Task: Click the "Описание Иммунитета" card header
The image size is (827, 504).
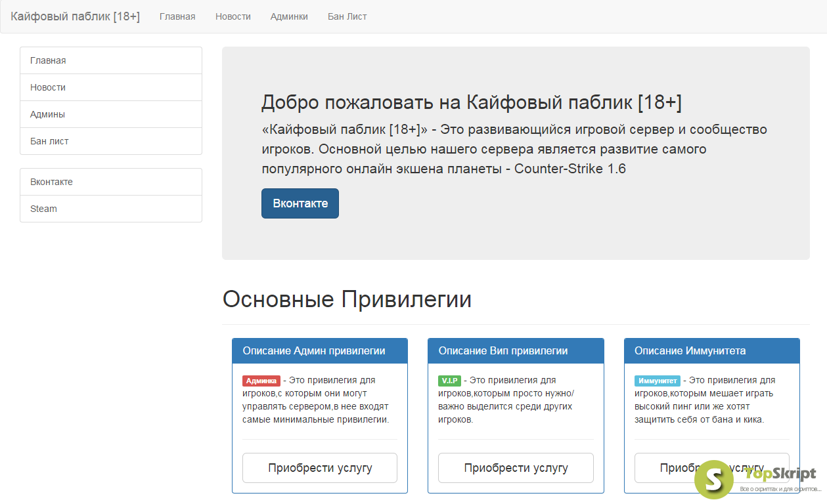Action: coord(712,351)
